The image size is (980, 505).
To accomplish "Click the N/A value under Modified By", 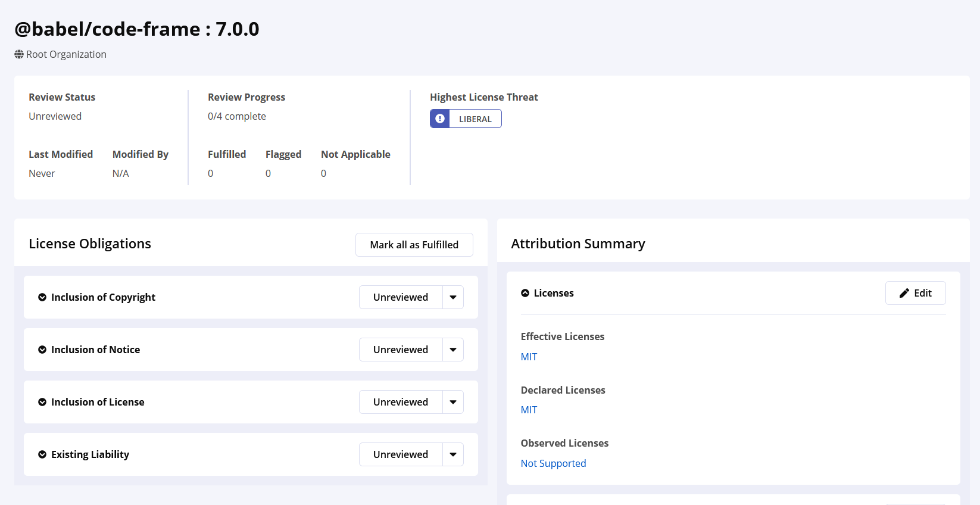I will 120,173.
